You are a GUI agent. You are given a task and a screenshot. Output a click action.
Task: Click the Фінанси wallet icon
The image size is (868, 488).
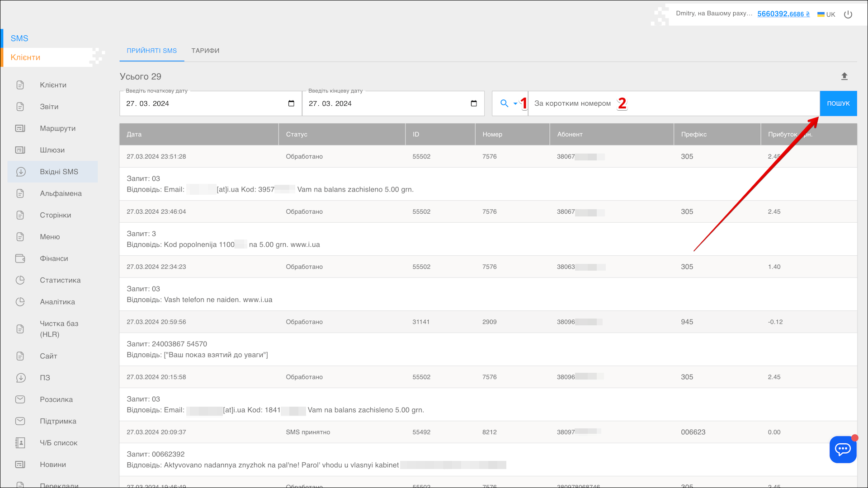tap(20, 258)
